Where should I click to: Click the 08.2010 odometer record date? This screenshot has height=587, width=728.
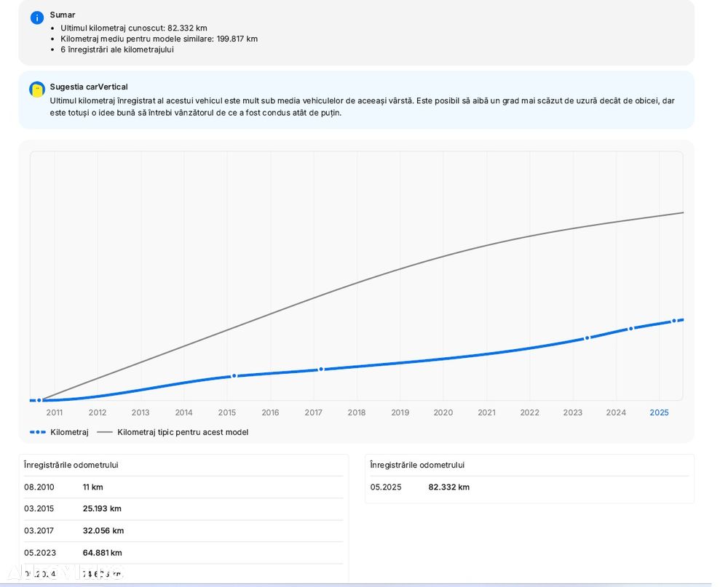coord(39,487)
